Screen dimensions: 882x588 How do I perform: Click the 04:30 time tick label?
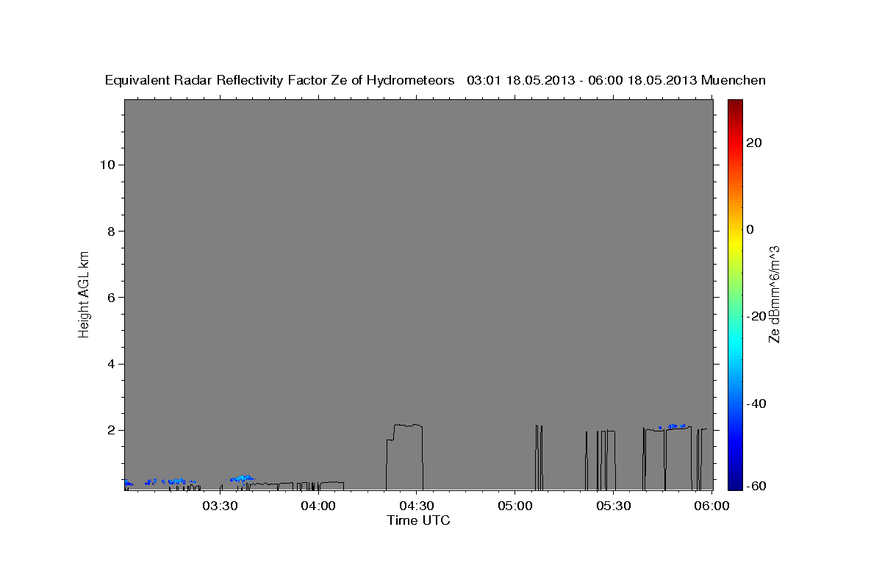(417, 506)
